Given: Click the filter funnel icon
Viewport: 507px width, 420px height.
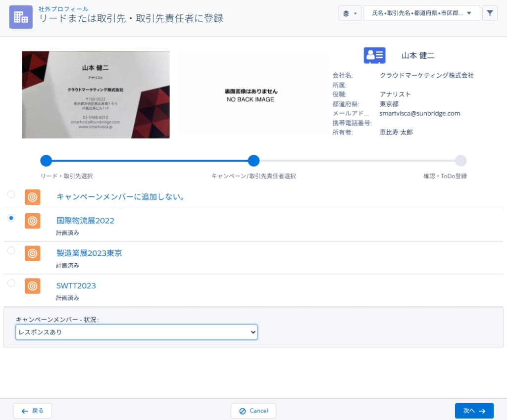Looking at the screenshot, I should [x=490, y=13].
